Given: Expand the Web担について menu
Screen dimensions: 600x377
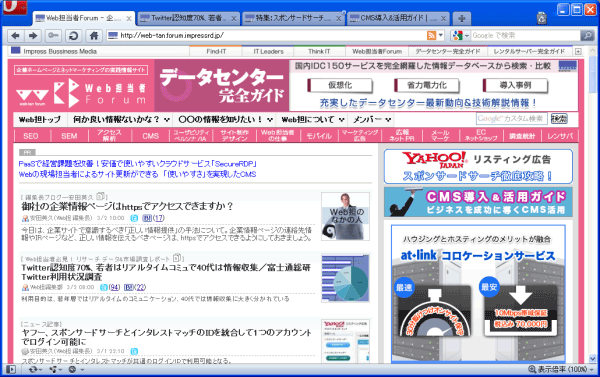Looking at the screenshot, I should (x=312, y=119).
